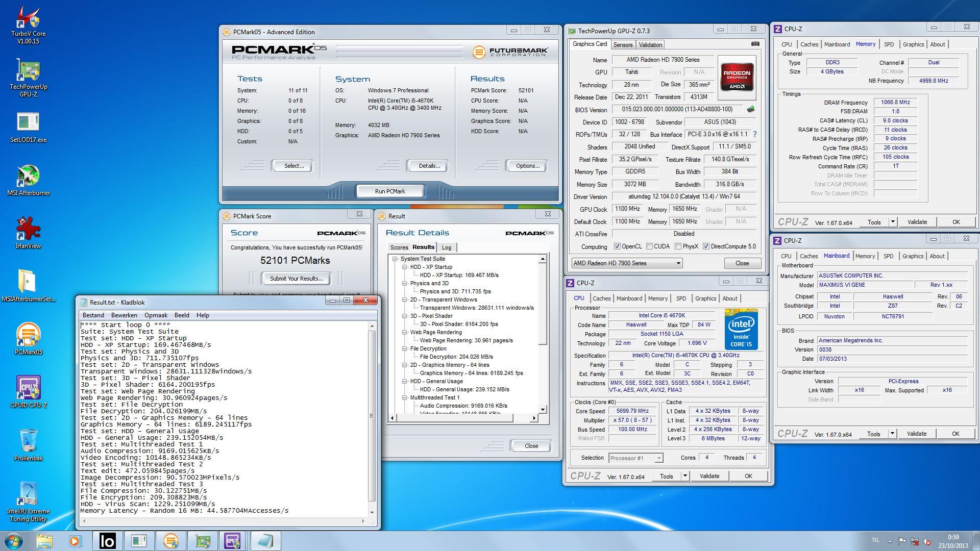Click bus interface question mark in GPU-Z
The image size is (980, 551).
coord(754,134)
